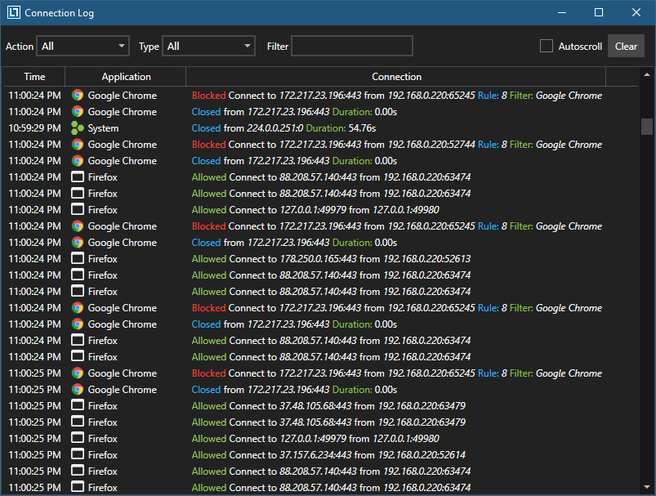
Task: Click source '192.168.0.220:52613' in the Firefox row
Action: click(427, 259)
